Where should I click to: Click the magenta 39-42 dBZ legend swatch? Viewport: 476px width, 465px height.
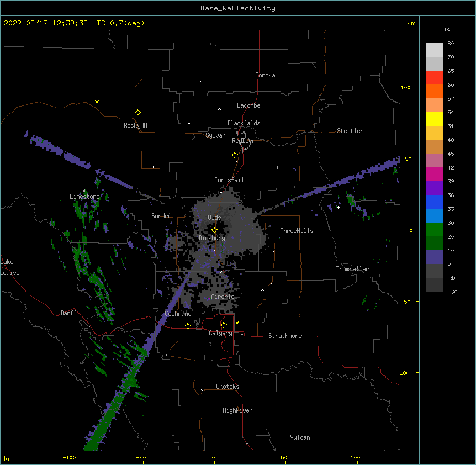tap(434, 174)
